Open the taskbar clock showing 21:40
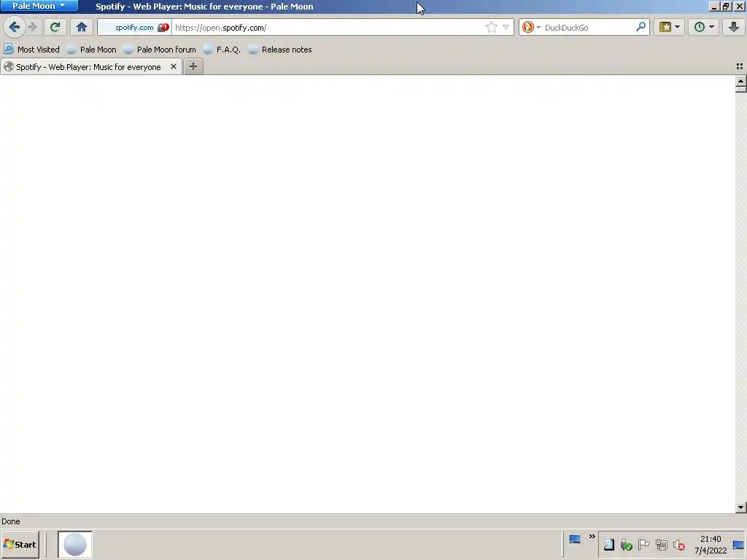This screenshot has height=560, width=747. coord(711,544)
